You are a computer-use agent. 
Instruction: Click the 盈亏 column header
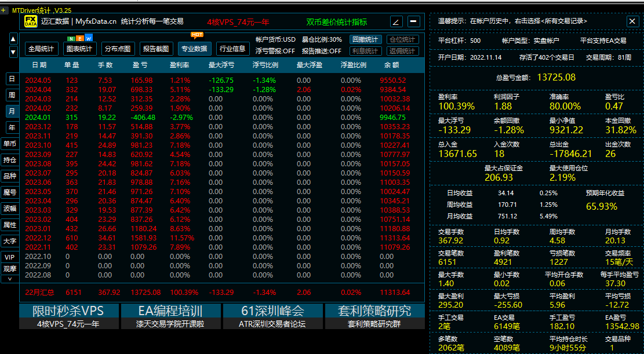tap(140, 65)
